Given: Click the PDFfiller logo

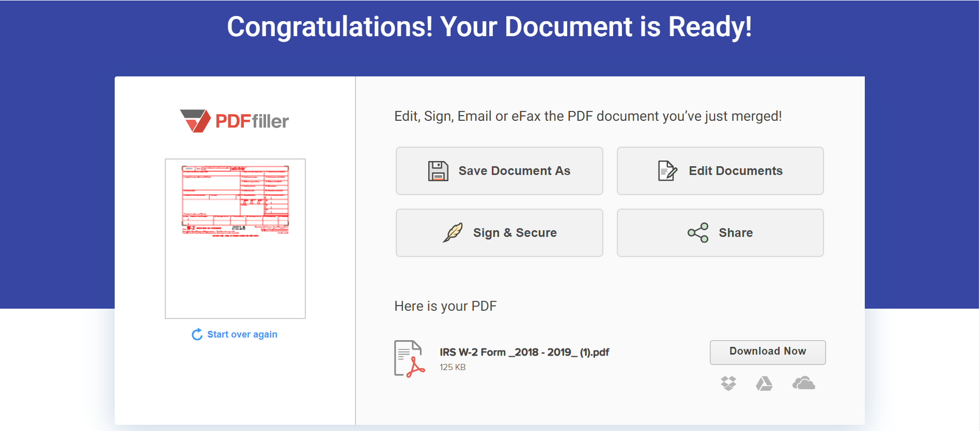Looking at the screenshot, I should 234,120.
